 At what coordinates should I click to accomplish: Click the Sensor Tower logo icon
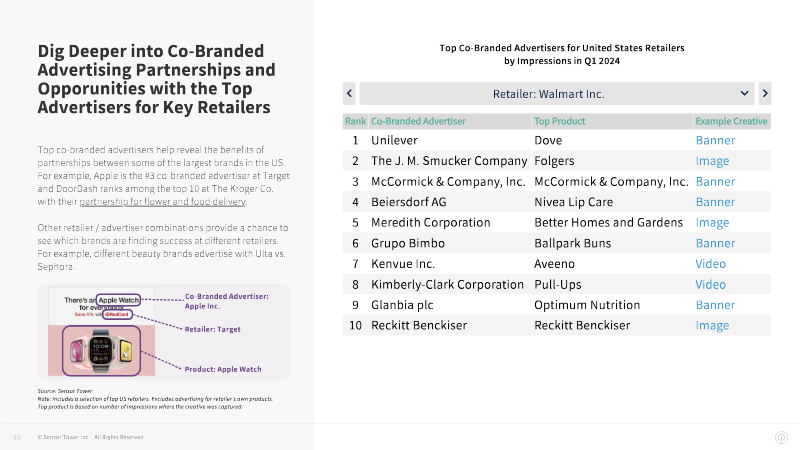coord(781,437)
